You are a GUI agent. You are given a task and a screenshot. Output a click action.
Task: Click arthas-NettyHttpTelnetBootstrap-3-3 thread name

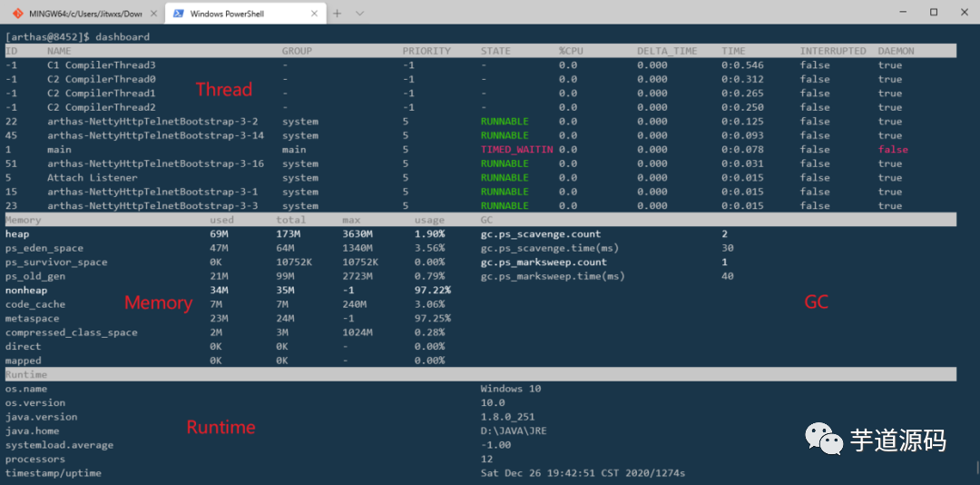[x=152, y=206]
